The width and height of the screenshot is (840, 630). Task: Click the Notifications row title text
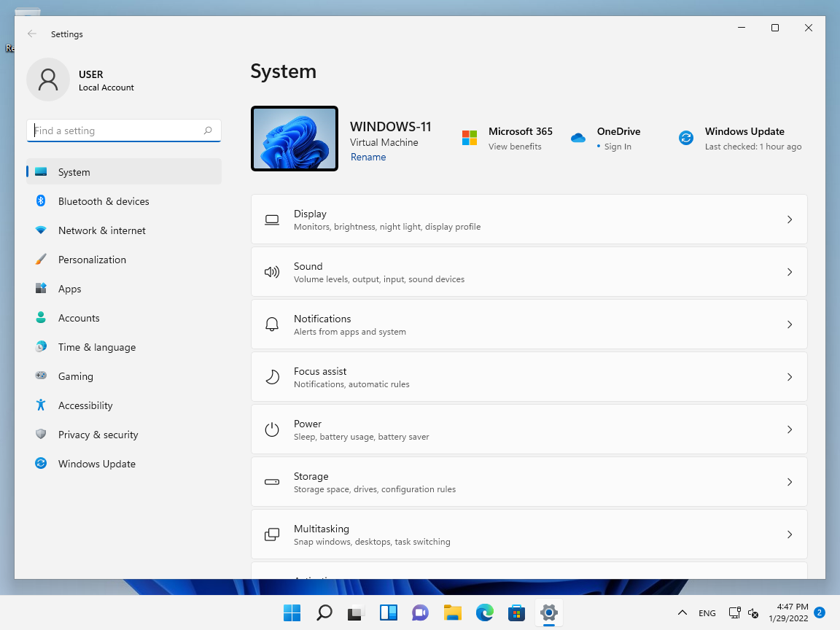coord(322,319)
